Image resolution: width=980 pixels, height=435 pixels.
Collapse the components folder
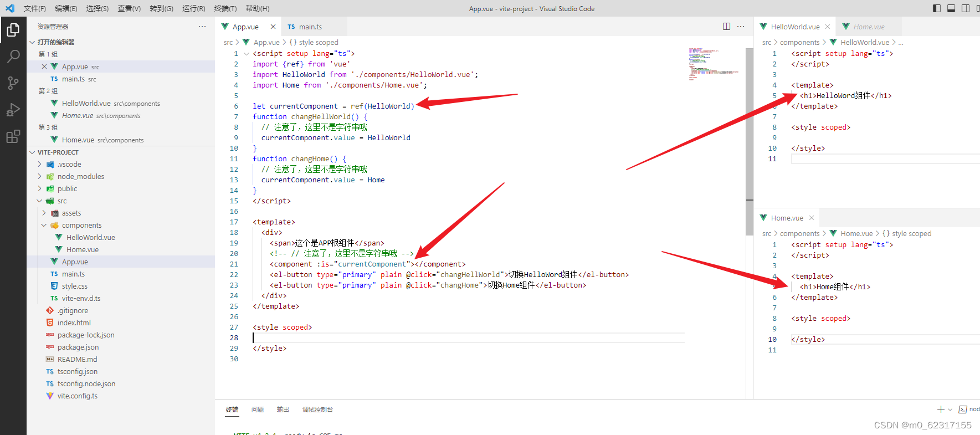click(44, 225)
